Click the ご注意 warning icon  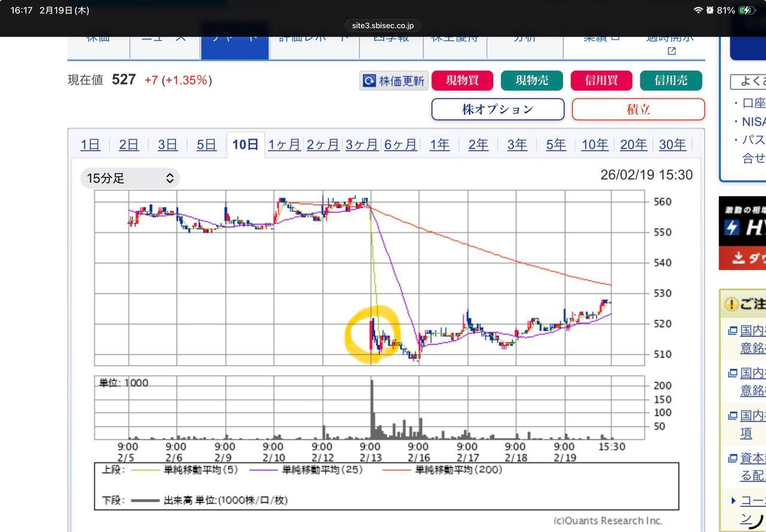coord(731,304)
